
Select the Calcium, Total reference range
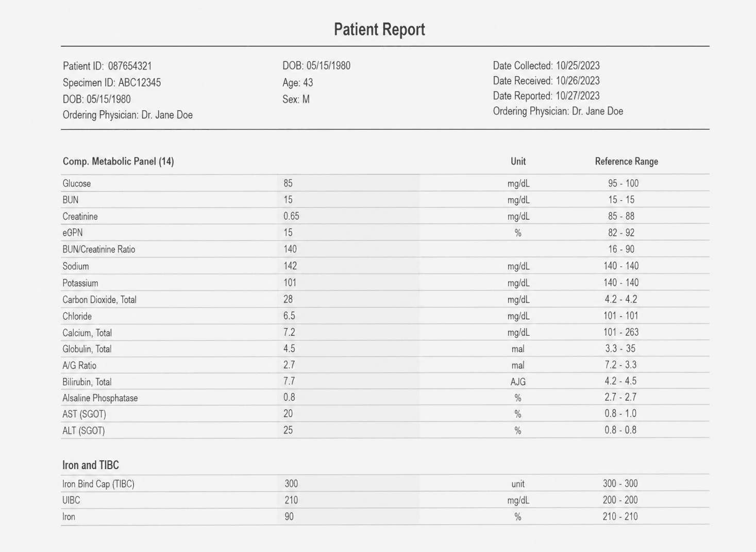coord(621,332)
